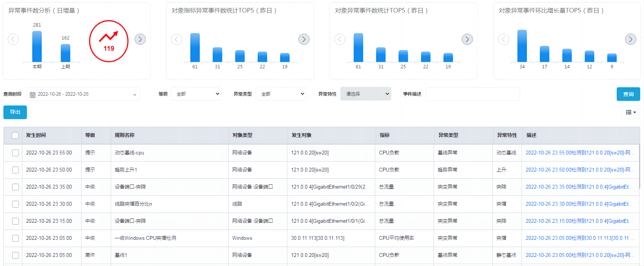The image size is (644, 266).
Task: Sort by 发生时间 column header
Action: 36,135
